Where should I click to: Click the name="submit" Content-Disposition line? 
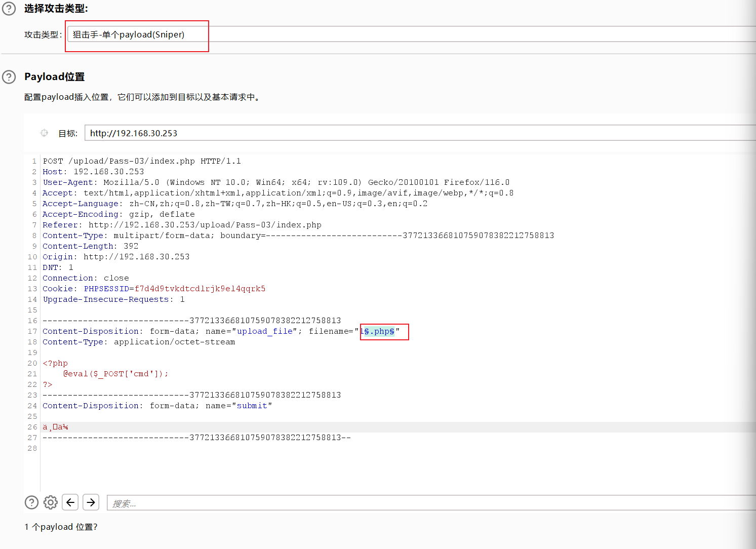click(x=157, y=406)
